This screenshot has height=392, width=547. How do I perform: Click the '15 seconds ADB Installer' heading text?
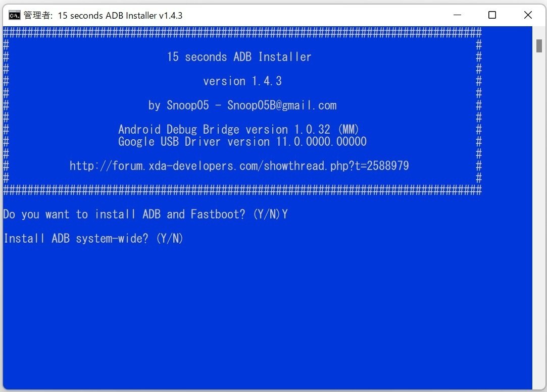239,57
